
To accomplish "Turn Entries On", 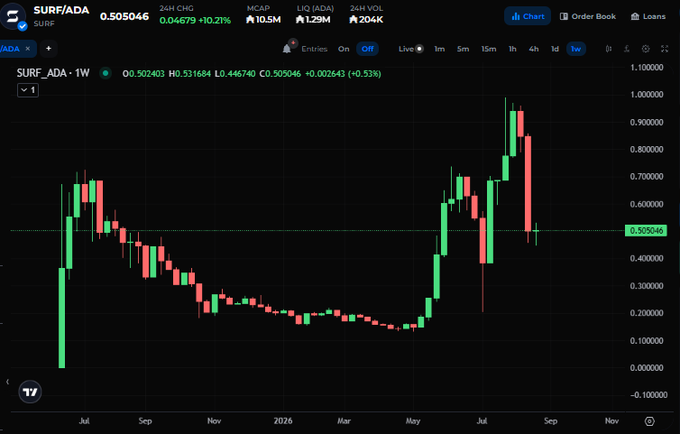I will click(343, 49).
